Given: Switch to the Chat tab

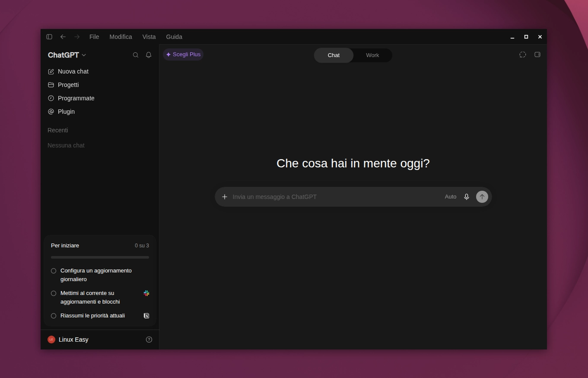Looking at the screenshot, I should (x=334, y=55).
